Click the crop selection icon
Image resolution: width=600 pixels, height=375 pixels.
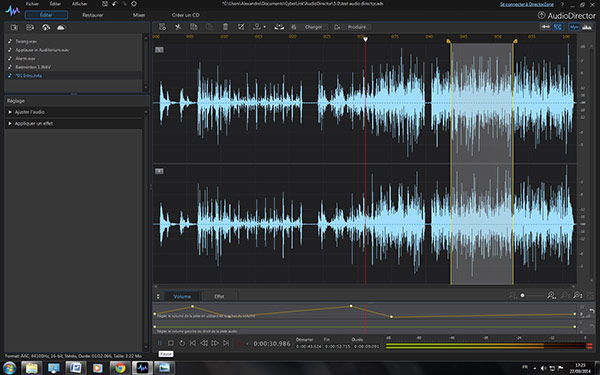click(x=241, y=27)
